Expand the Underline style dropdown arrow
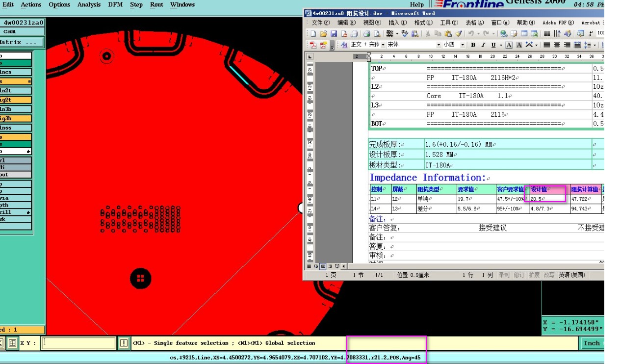 501,45
